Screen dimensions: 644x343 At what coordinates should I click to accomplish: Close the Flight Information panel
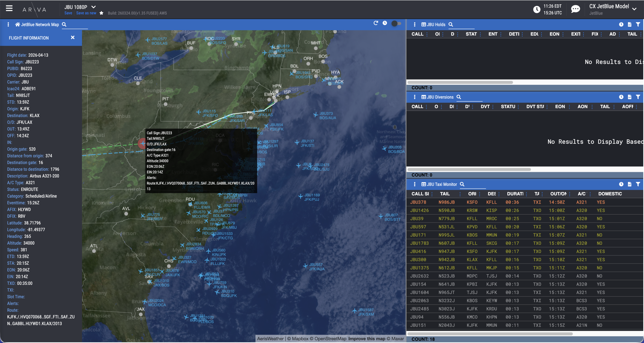pos(73,37)
